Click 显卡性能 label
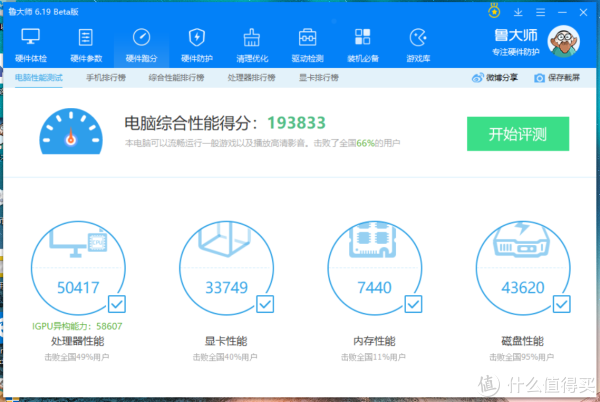The height and width of the screenshot is (402, 600). (x=226, y=341)
